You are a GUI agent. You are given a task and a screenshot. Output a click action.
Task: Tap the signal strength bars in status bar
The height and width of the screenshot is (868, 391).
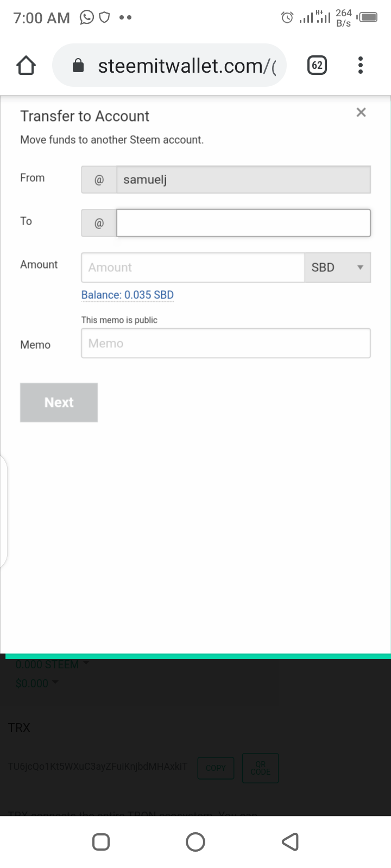(x=315, y=17)
